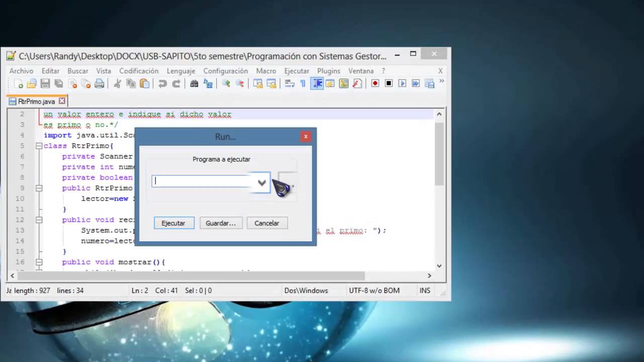Open Find with the binoculars icon
Image resolution: width=644 pixels, height=362 pixels.
point(194,83)
